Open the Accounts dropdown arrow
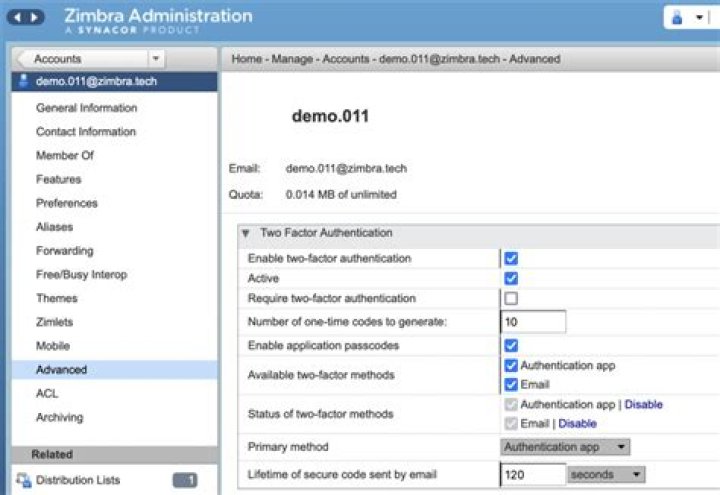The height and width of the screenshot is (495, 720). pos(156,59)
